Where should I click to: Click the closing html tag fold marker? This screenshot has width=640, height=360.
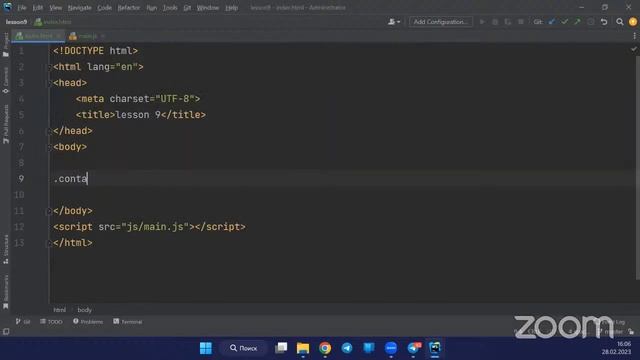(50, 243)
